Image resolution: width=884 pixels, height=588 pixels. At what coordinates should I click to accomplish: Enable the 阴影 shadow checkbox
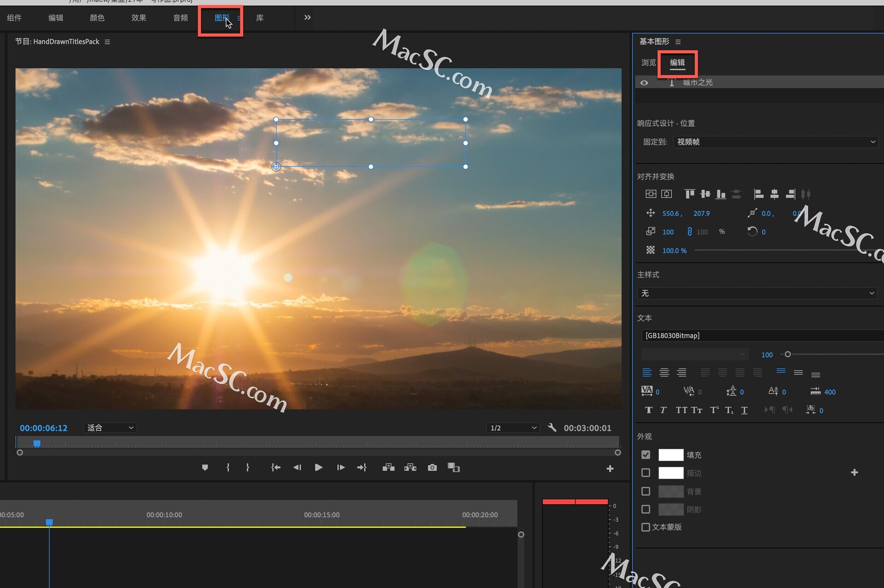pyautogui.click(x=646, y=509)
